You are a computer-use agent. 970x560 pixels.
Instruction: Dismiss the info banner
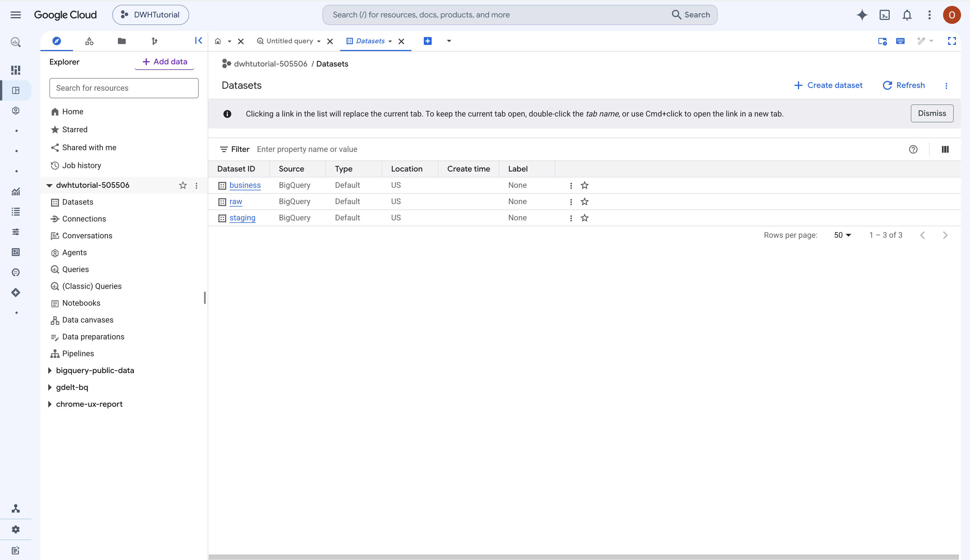(932, 113)
